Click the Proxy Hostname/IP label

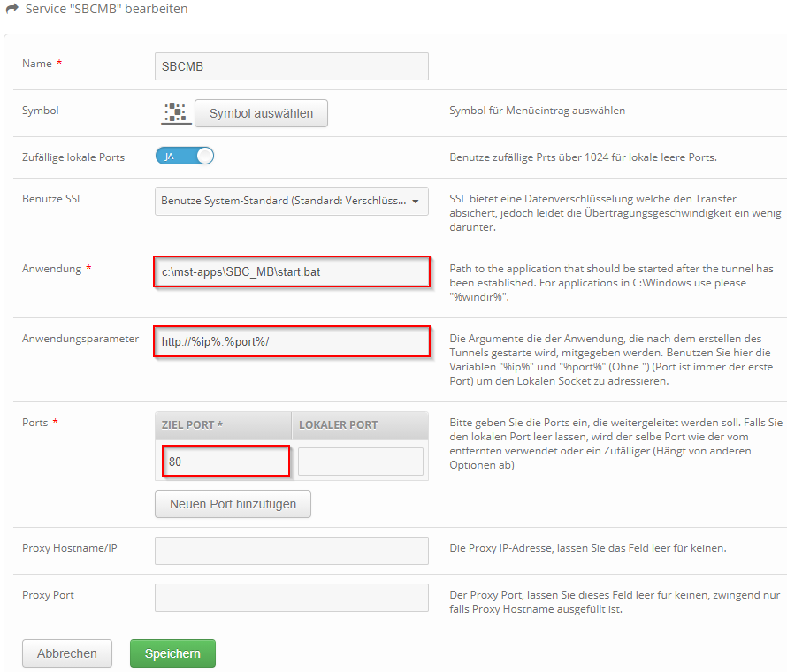[x=70, y=548]
